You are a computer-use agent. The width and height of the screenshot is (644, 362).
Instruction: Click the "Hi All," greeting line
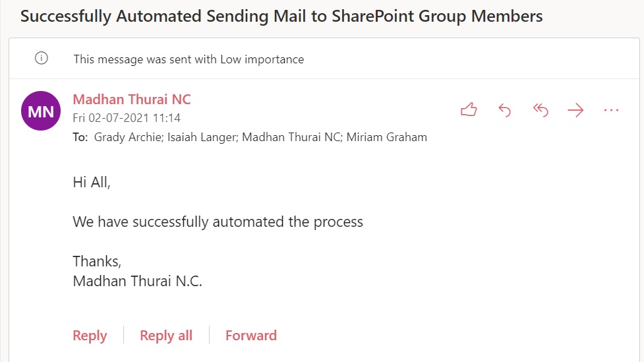92,183
